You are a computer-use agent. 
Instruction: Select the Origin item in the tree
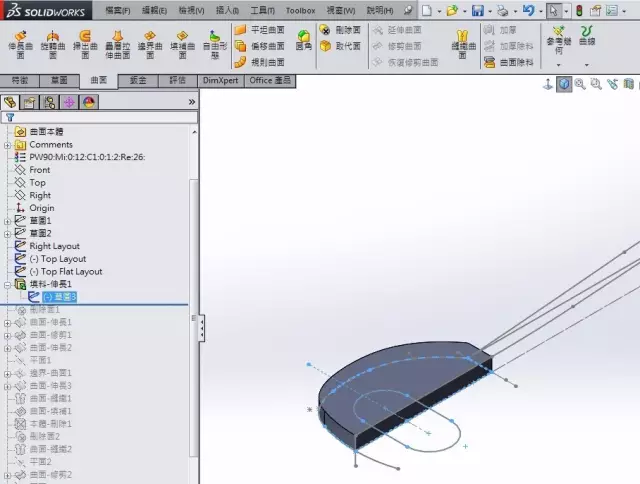(x=42, y=208)
